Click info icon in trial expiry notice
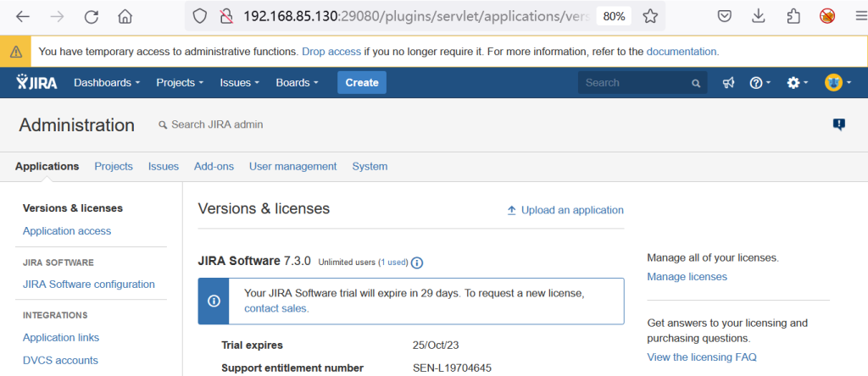The height and width of the screenshot is (376, 868). tap(214, 301)
